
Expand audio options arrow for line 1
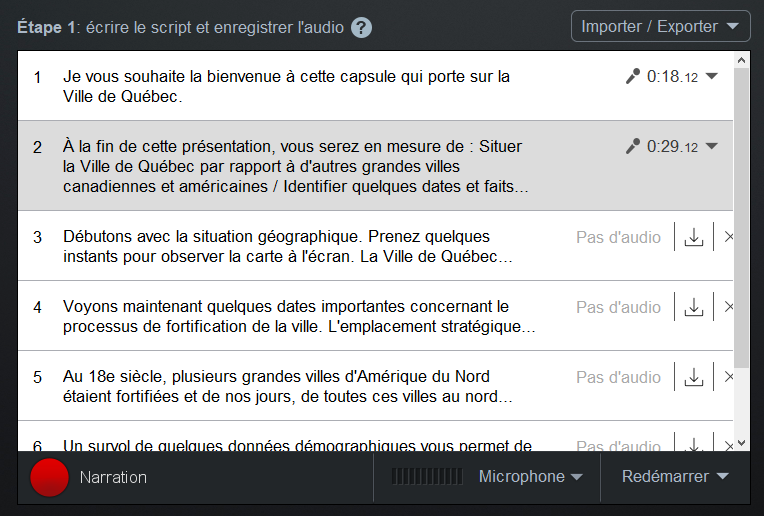[x=711, y=76]
